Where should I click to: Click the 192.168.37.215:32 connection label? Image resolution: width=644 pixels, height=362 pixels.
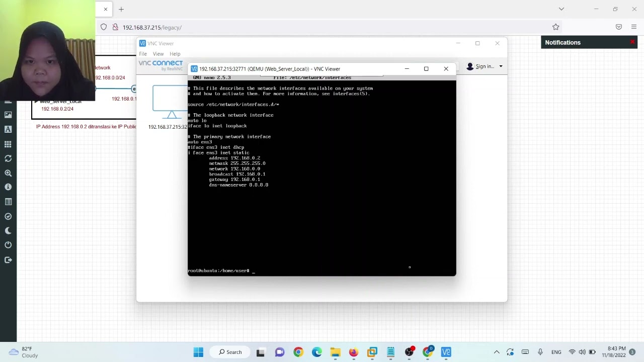pos(168,127)
